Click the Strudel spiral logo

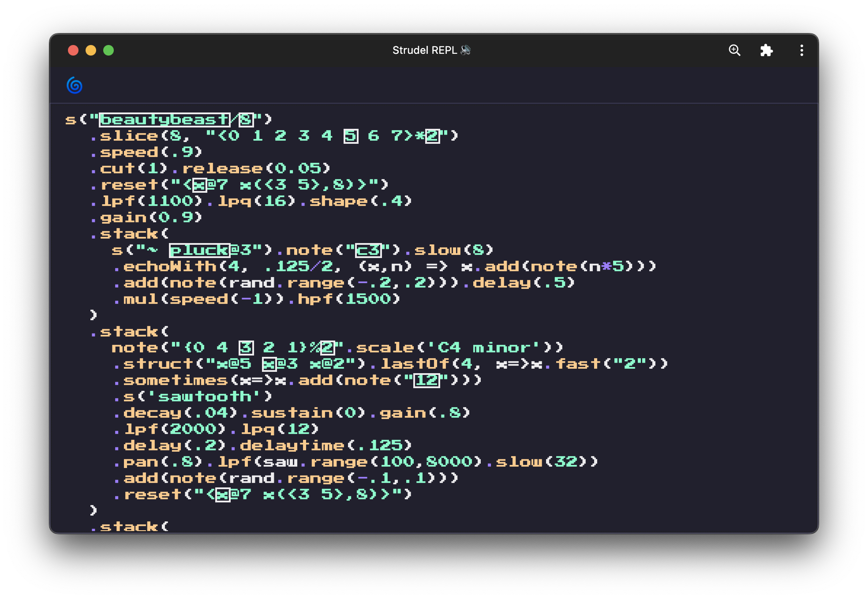click(74, 85)
